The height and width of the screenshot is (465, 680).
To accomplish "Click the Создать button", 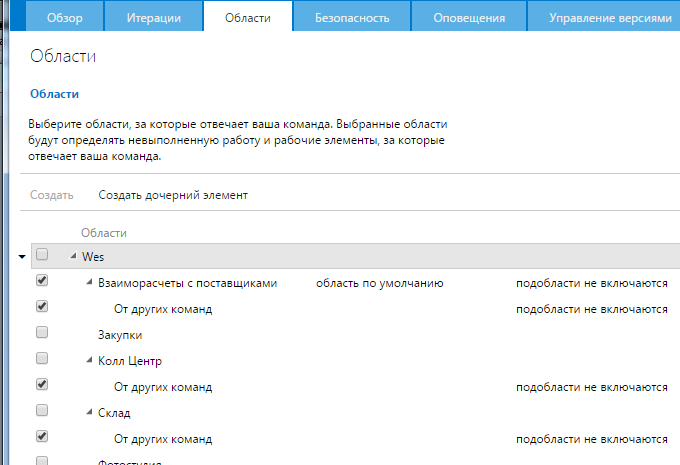I will [51, 195].
